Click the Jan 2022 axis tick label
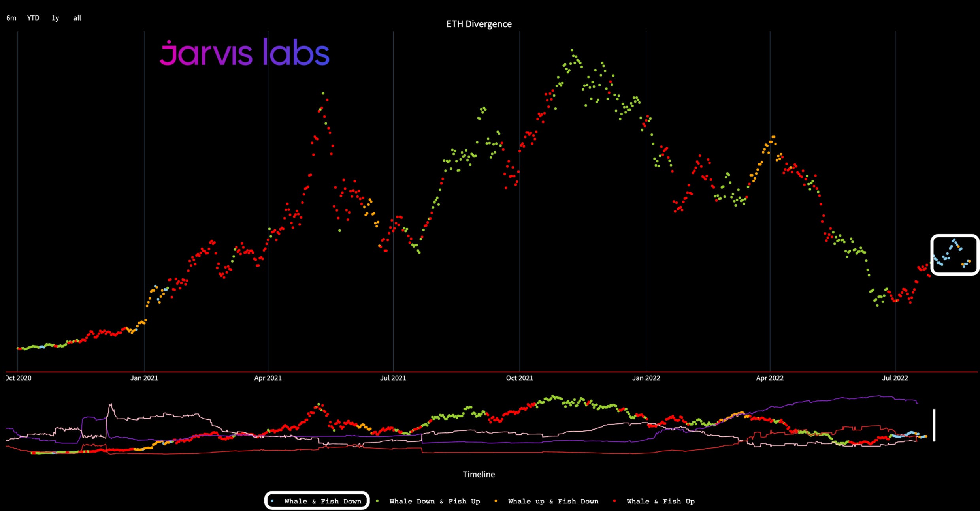This screenshot has height=511, width=980. coord(646,378)
